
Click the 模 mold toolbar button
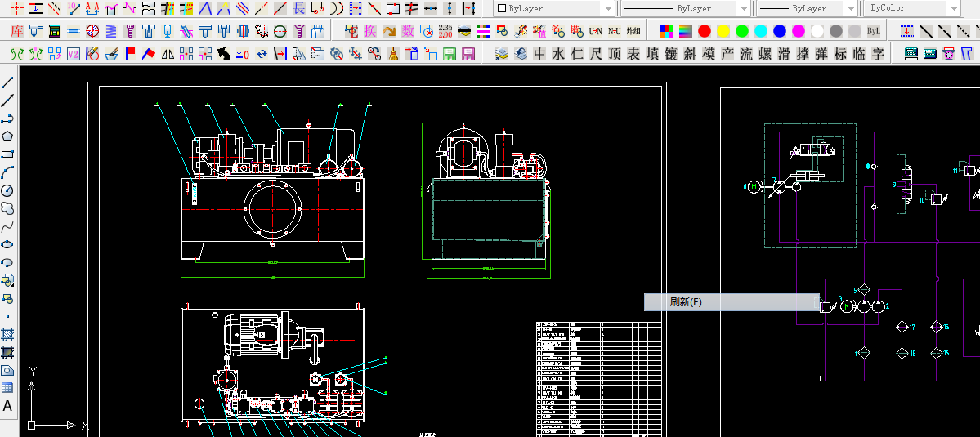[709, 54]
